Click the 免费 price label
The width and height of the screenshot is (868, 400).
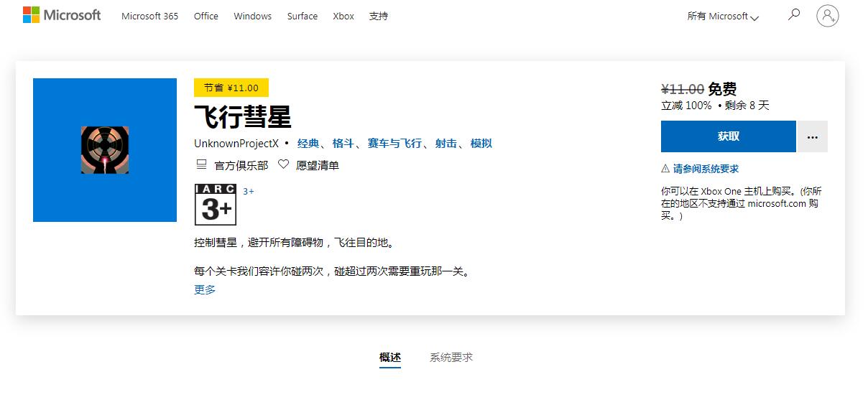(x=722, y=89)
